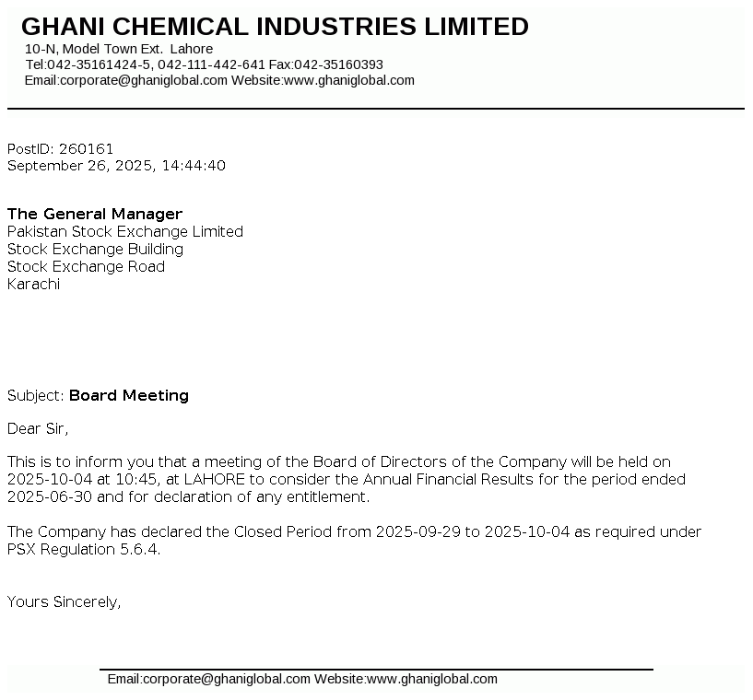The height and width of the screenshot is (700, 753).
Task: Open the header website www.ghaniglobal.com link
Action: pyautogui.click(x=348, y=80)
